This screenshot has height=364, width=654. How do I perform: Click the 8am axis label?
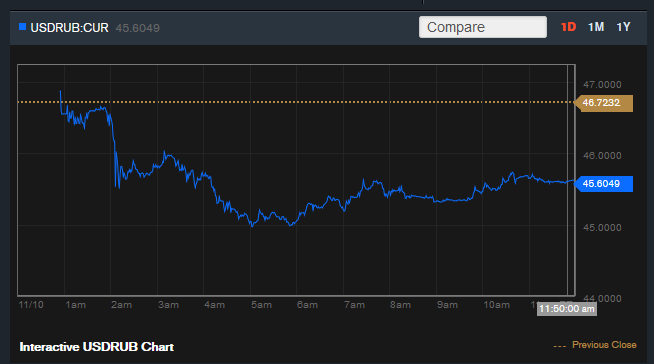[x=400, y=305]
